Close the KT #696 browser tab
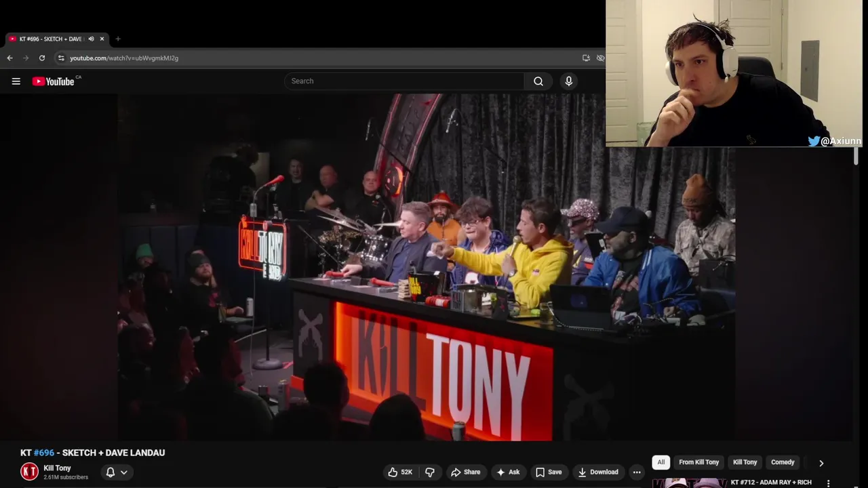 102,39
